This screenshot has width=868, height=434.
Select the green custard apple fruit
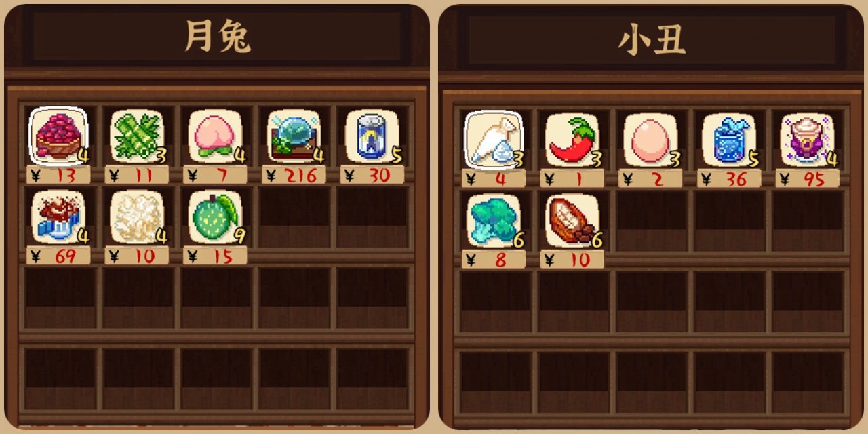216,217
